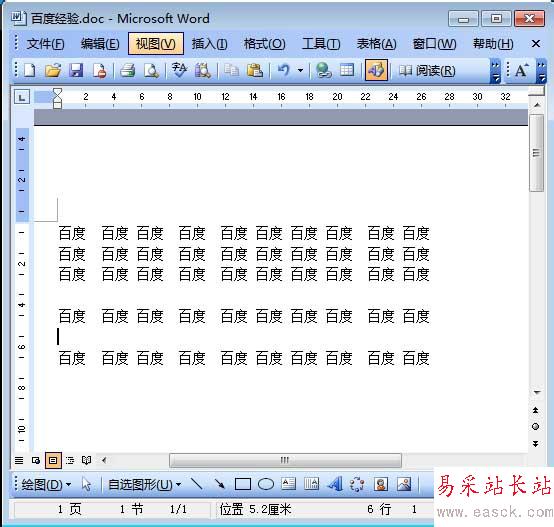
Task: Switch to Normal view button
Action: [x=19, y=460]
